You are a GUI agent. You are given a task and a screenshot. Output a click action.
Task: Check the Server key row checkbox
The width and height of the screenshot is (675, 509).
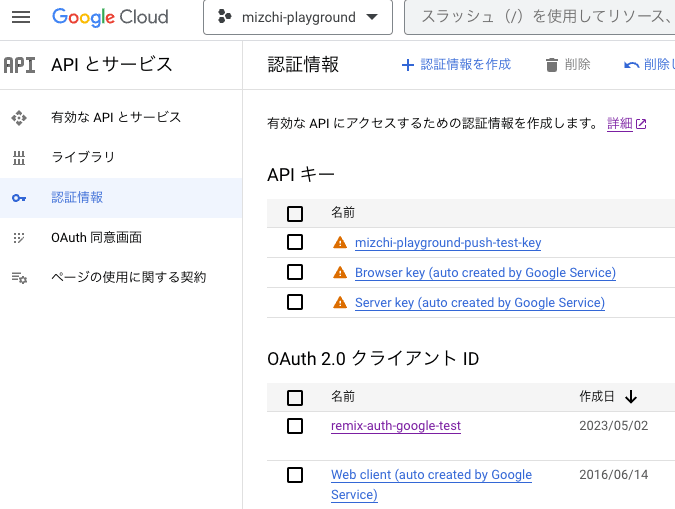pos(295,302)
